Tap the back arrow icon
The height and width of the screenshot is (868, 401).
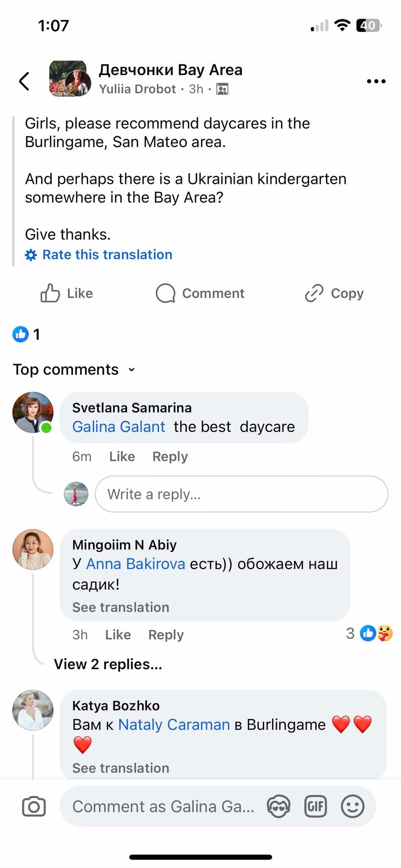coord(25,81)
